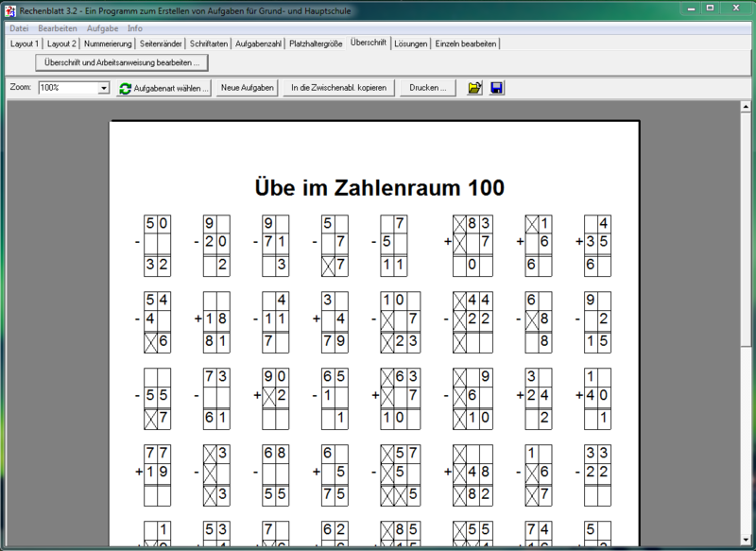The width and height of the screenshot is (756, 551).
Task: Open the Bearbeiten menu
Action: [x=58, y=28]
